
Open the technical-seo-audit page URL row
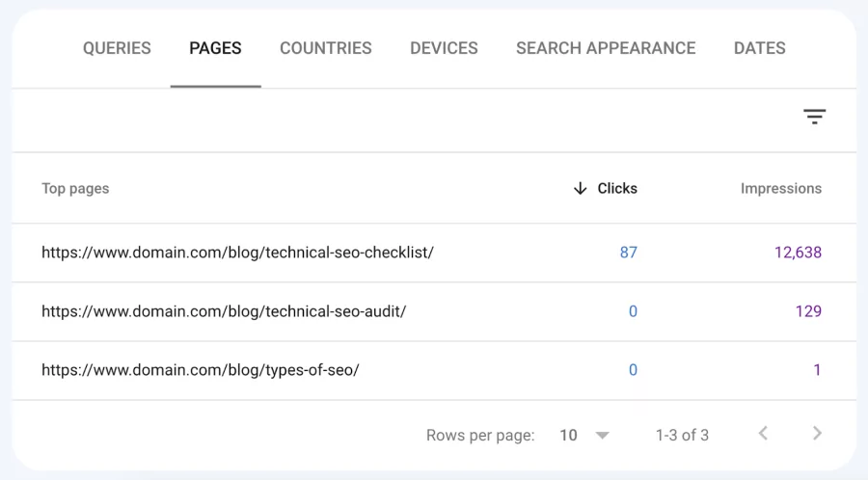click(224, 311)
